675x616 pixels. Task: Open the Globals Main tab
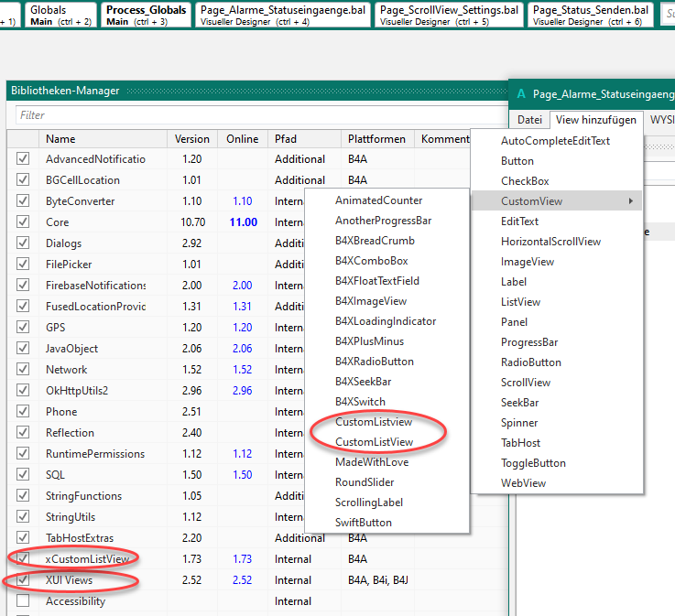click(x=60, y=15)
